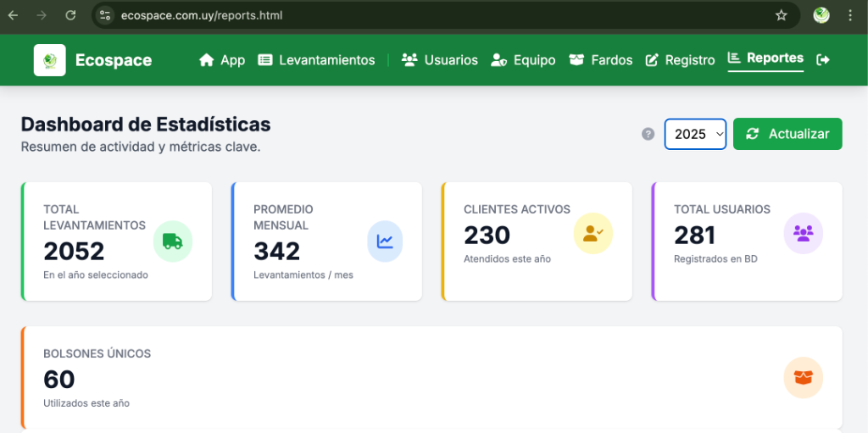Click the orange open box icon

pyautogui.click(x=804, y=378)
